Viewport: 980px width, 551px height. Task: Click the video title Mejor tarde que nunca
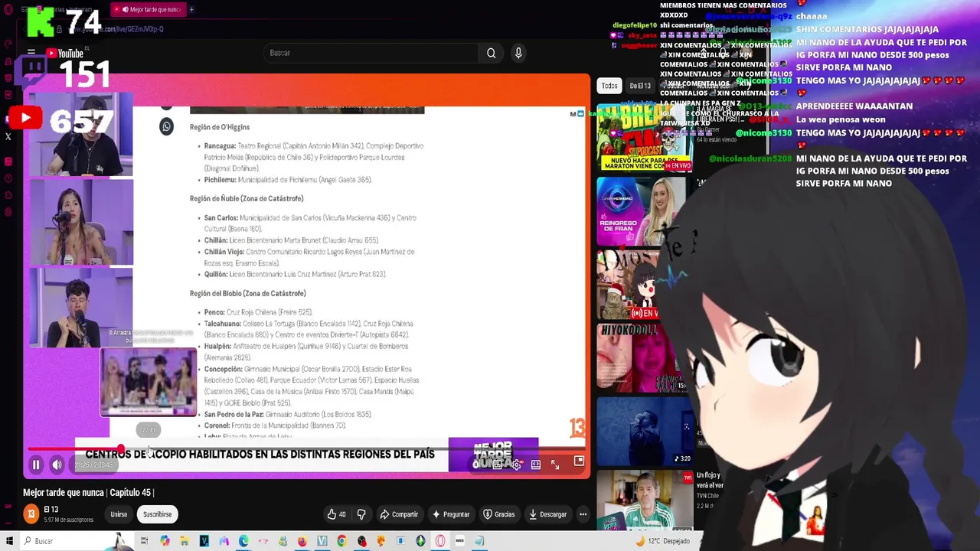click(88, 493)
